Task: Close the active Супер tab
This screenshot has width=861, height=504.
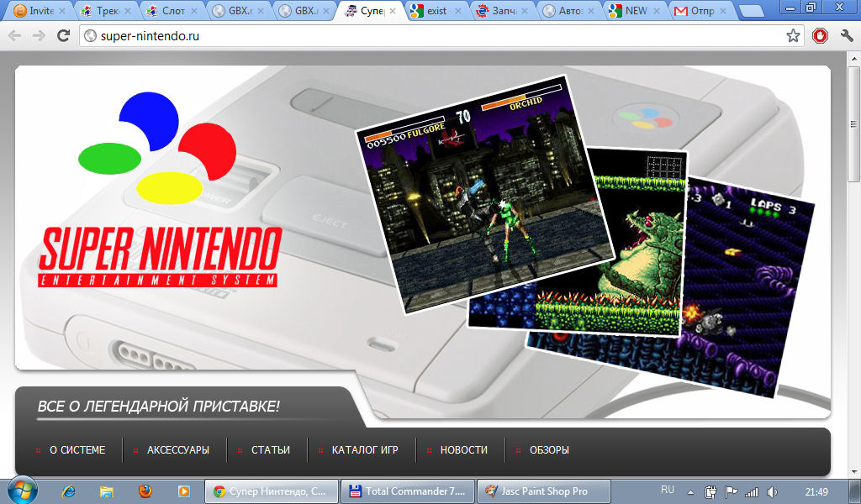Action: point(393,11)
